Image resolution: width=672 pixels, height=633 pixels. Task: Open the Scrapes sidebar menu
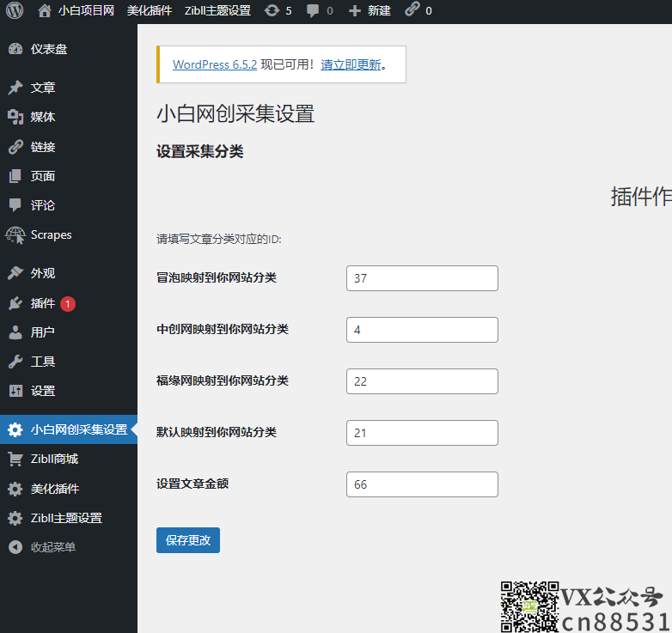51,234
